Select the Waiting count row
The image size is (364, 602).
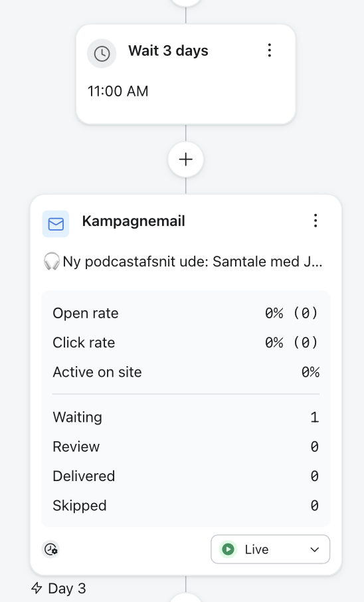click(186, 417)
